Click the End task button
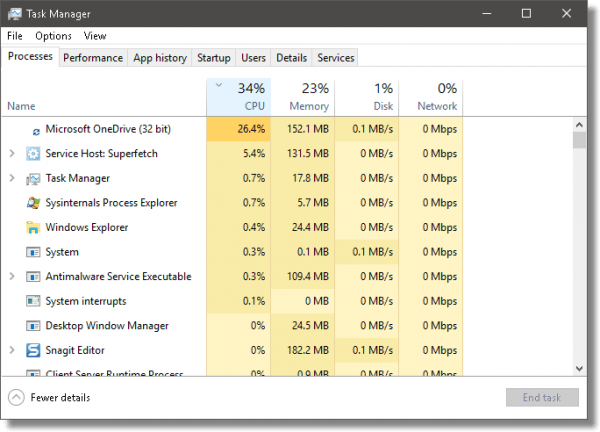The image size is (600, 432). pyautogui.click(x=542, y=398)
